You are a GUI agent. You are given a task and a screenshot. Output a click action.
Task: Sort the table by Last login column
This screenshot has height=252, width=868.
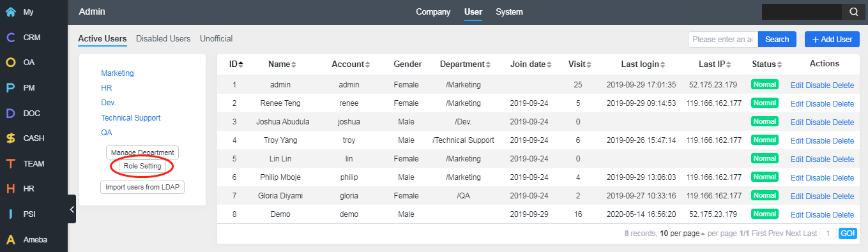[643, 64]
